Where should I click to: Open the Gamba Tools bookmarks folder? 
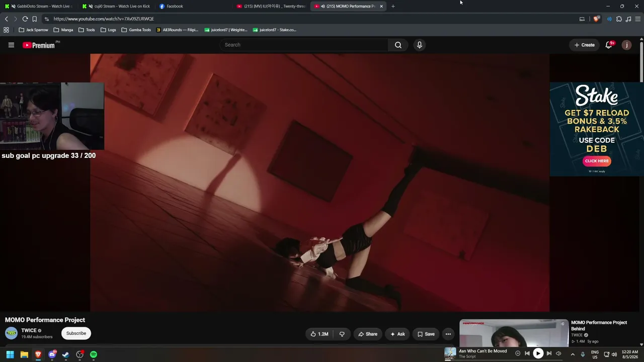[136, 30]
